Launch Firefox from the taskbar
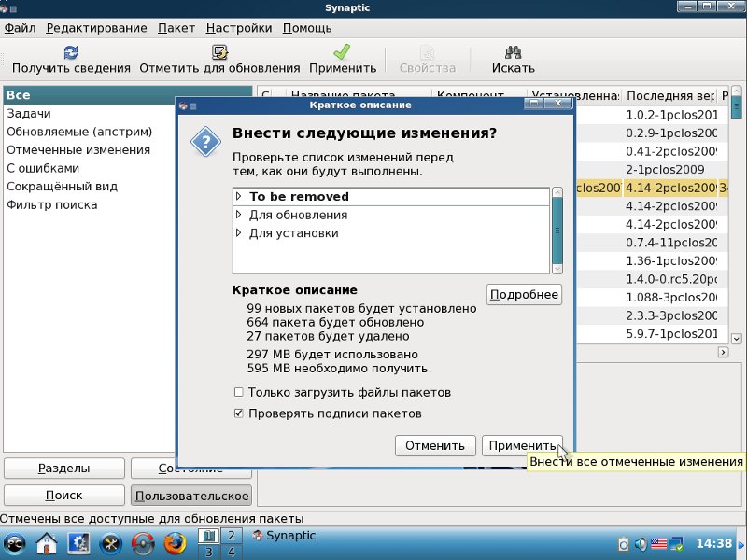Screen dimensions: 747x560 point(175,543)
